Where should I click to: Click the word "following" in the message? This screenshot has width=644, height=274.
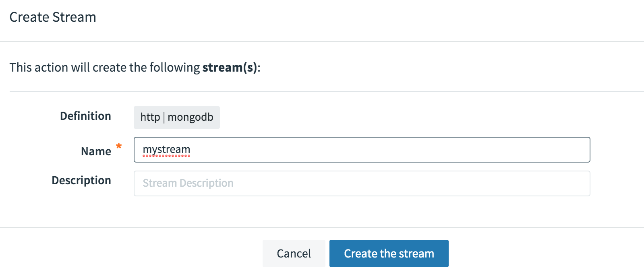coord(174,67)
